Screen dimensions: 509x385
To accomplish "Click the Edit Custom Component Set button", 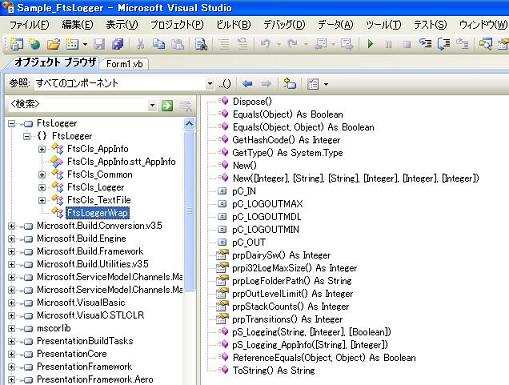I will click(225, 84).
